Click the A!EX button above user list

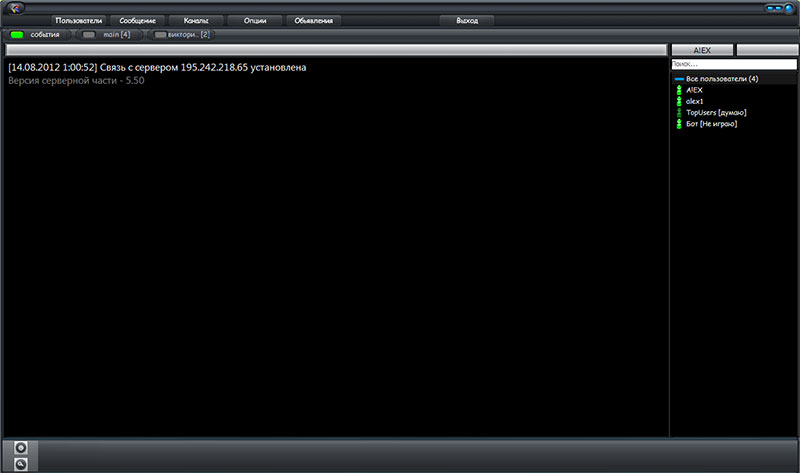pyautogui.click(x=702, y=49)
